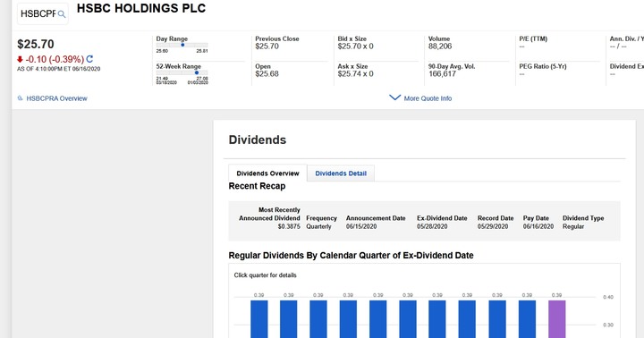This screenshot has height=338, width=644.
Task: Click the HSBCPF symbol search field
Action: tap(43, 14)
